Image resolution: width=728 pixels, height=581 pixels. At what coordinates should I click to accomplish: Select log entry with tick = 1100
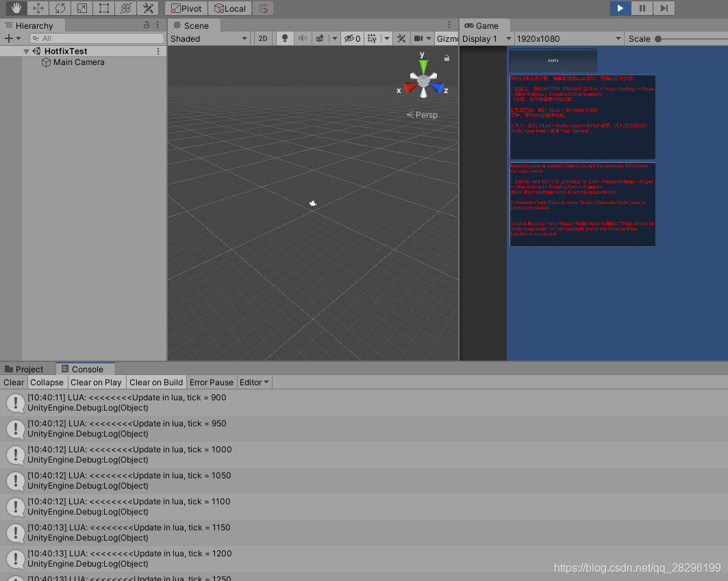pos(364,507)
